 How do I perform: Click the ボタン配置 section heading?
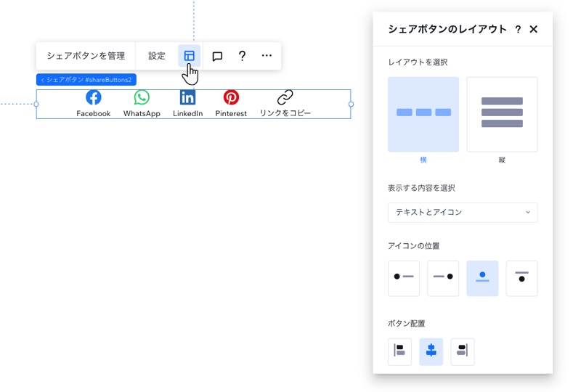(x=406, y=324)
